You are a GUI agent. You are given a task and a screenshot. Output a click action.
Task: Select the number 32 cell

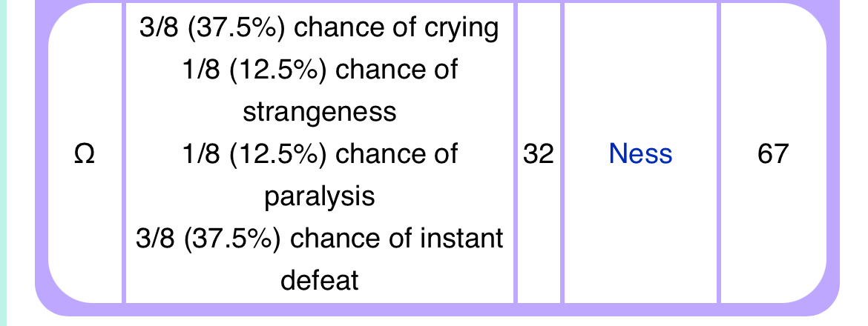539,154
